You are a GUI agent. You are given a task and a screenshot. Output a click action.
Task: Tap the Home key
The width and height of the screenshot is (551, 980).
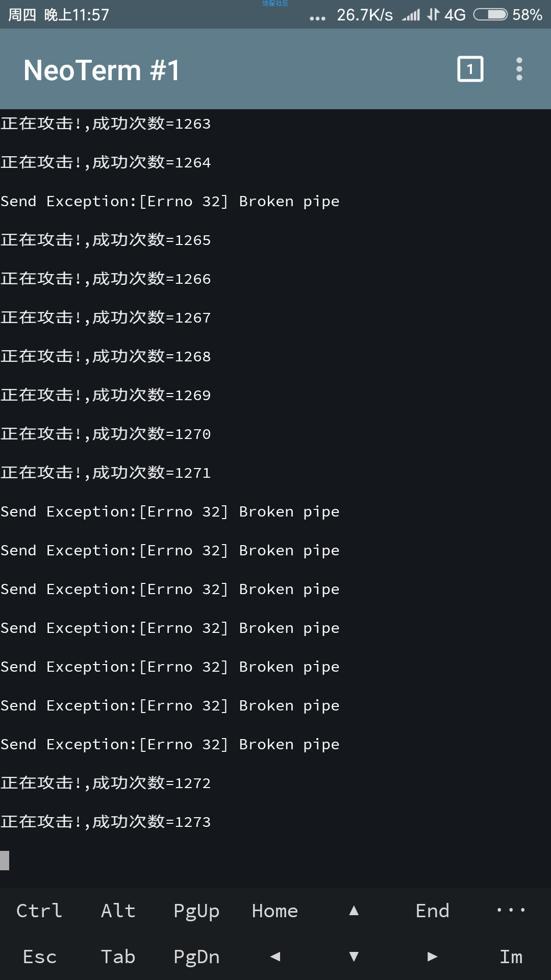[x=275, y=911]
